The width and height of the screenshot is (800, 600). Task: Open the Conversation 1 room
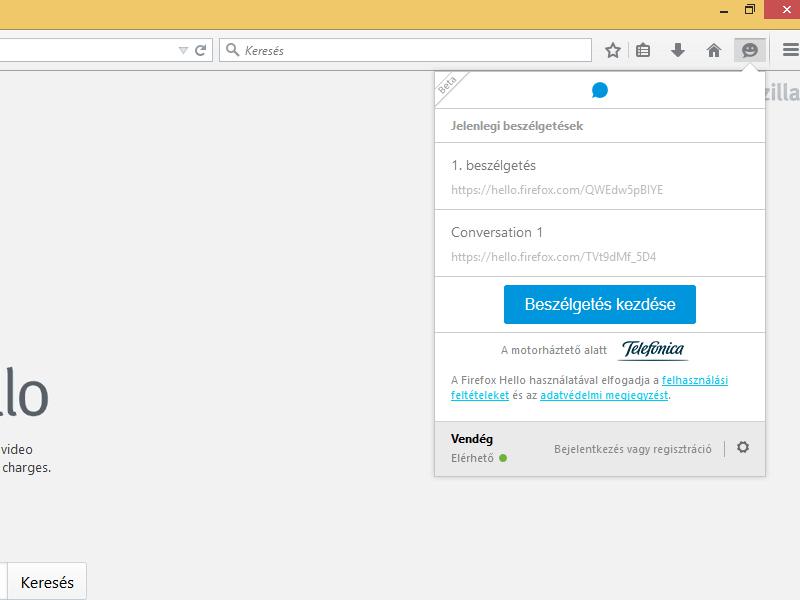tap(600, 243)
